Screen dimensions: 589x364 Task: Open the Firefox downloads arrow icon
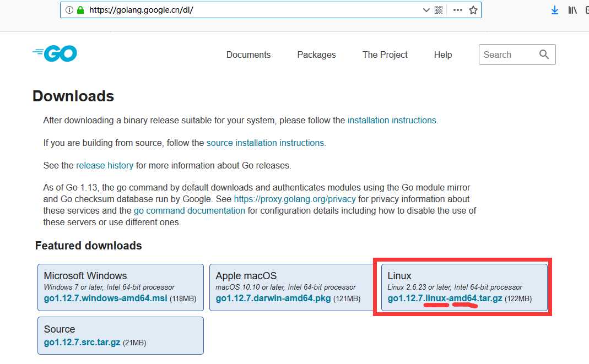(x=554, y=10)
